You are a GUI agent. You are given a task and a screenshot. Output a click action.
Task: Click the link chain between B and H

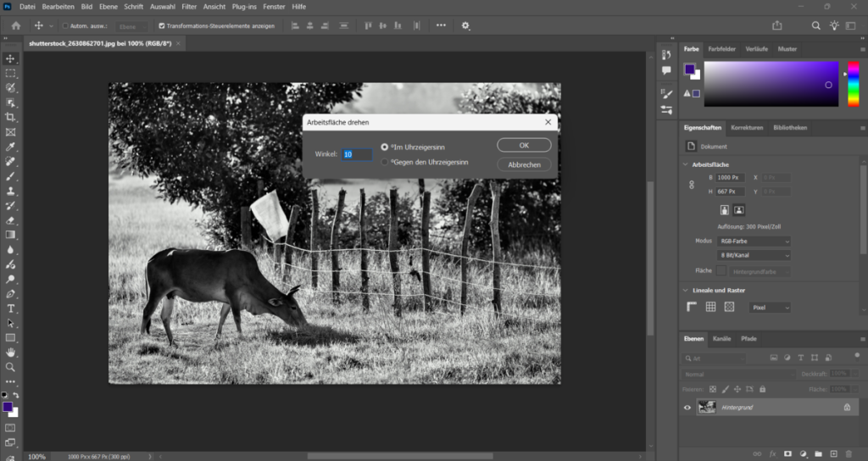tap(692, 185)
